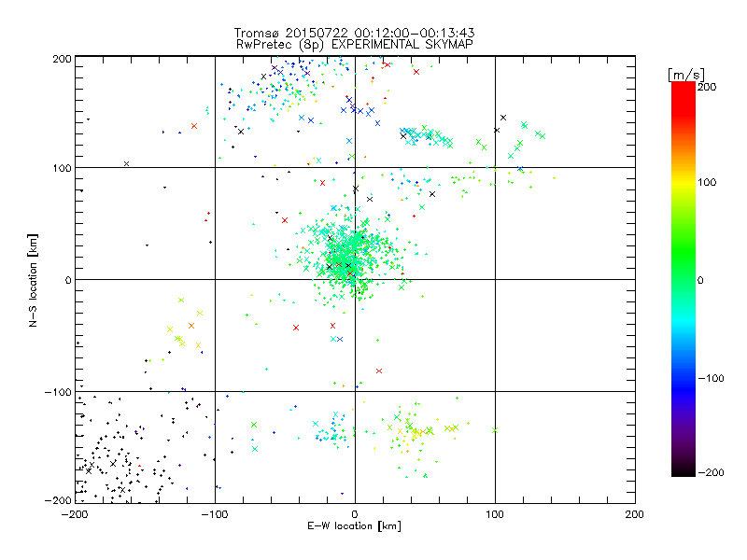Click the colorbar tick label '-100'
The height and width of the screenshot is (560, 747).
pyautogui.click(x=711, y=379)
